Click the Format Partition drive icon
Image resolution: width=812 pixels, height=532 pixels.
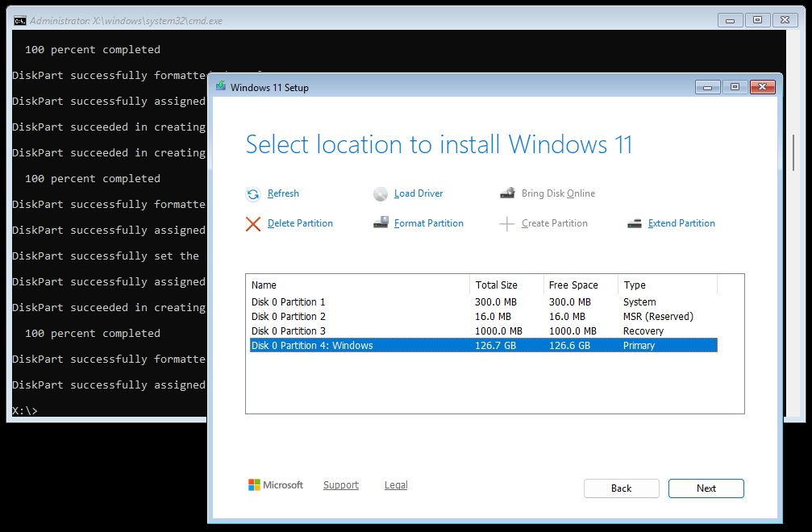coord(381,222)
